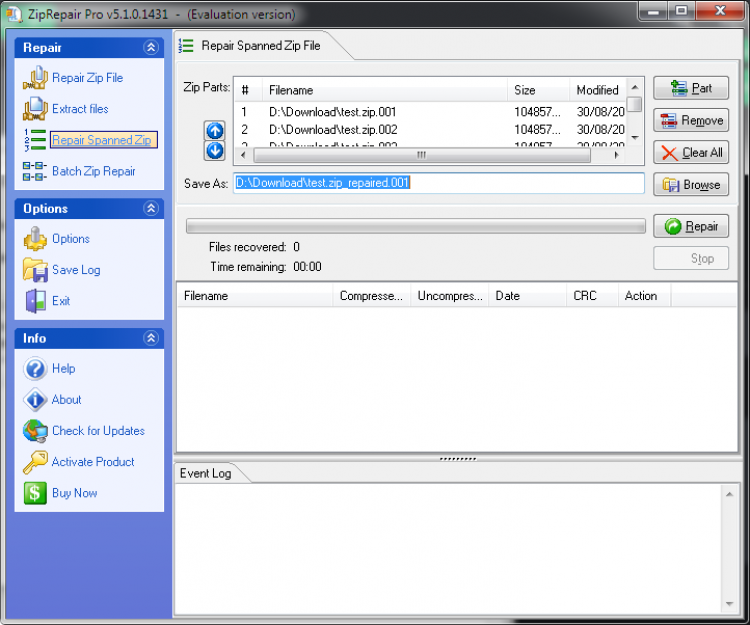Viewport: 750px width, 625px height.
Task: Click the results list Filename column header
Action: pos(255,296)
